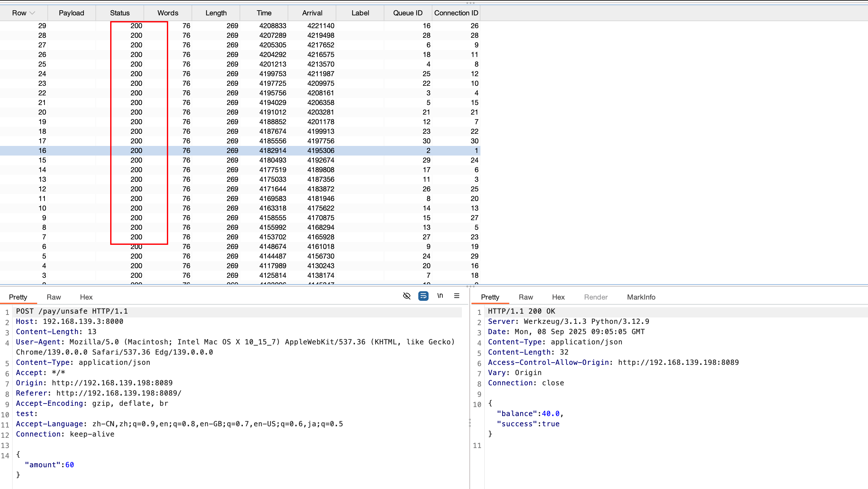This screenshot has width=868, height=489.
Task: Select result row 29
Action: [240, 26]
